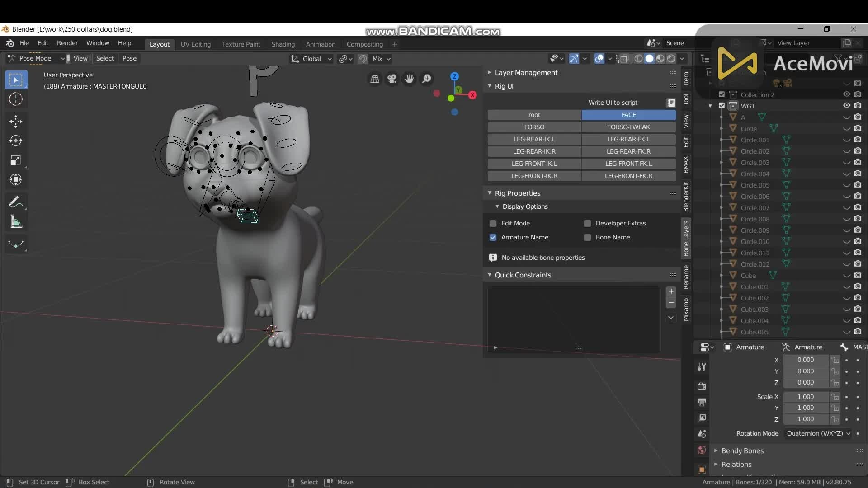
Task: Hide the WGT collection in the outliner
Action: (846, 105)
